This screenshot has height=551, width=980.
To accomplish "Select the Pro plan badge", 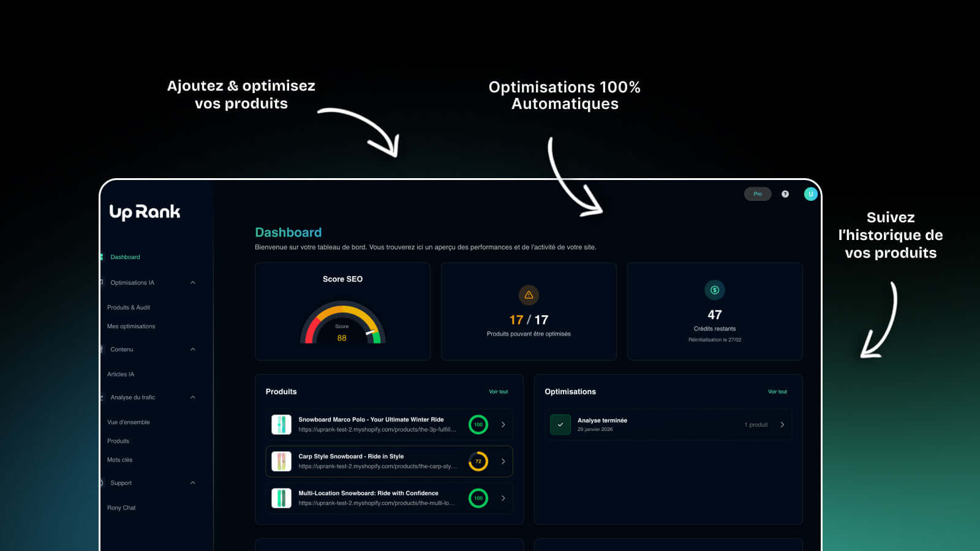I will 758,193.
